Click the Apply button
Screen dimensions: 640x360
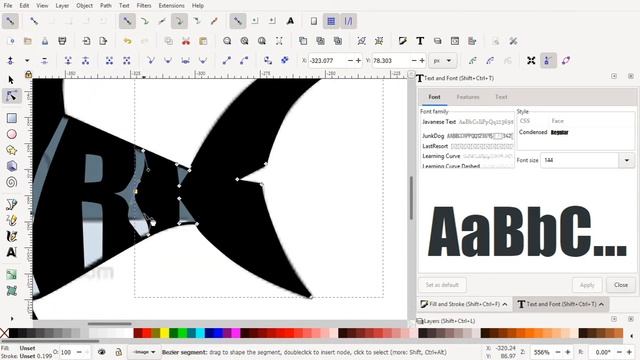[587, 285]
